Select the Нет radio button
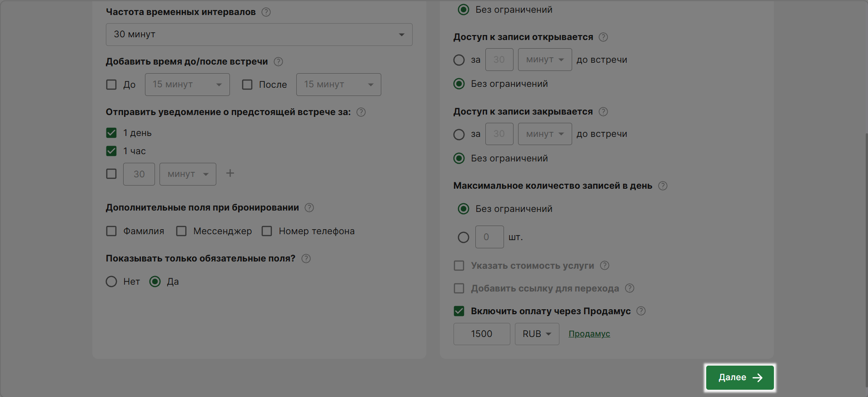Image resolution: width=868 pixels, height=397 pixels. pyautogui.click(x=111, y=281)
